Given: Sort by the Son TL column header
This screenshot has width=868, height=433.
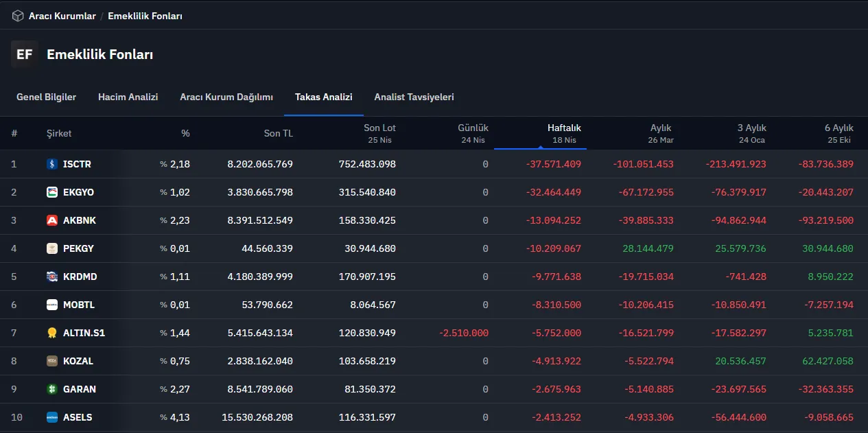Looking at the screenshot, I should [x=279, y=133].
